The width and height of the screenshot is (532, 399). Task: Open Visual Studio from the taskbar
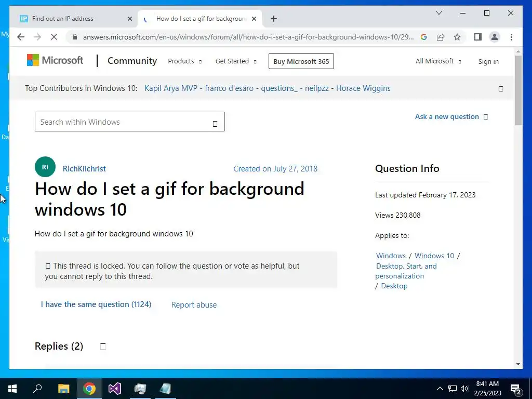[115, 389]
